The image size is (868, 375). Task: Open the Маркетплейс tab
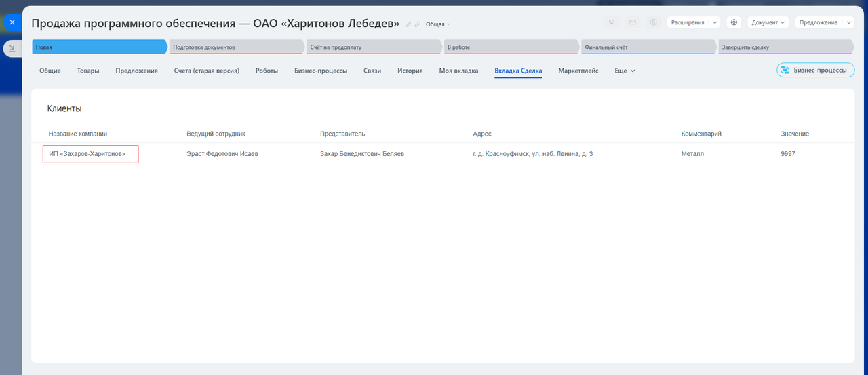(578, 71)
